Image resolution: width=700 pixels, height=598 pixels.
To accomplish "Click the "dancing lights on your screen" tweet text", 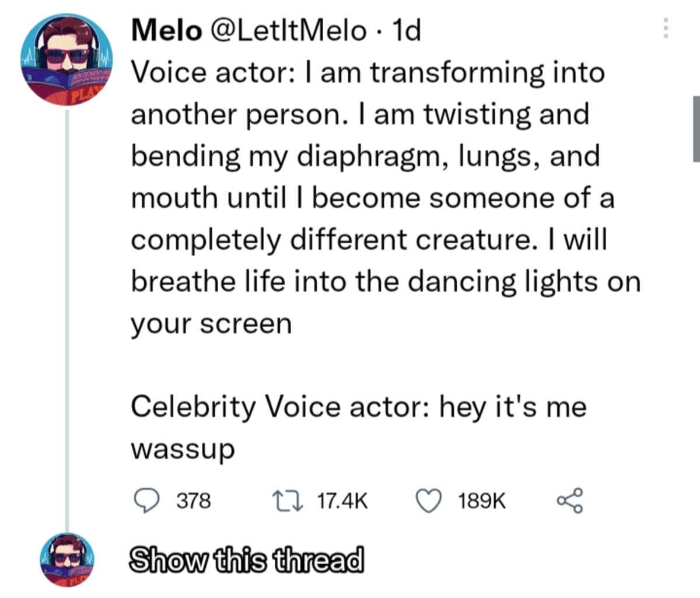I will [x=385, y=282].
